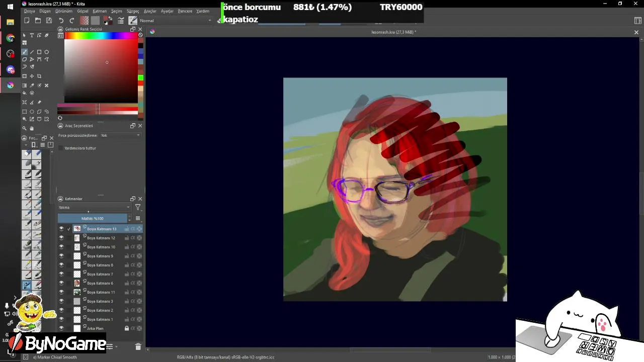Hide Arka Plan layer

coord(61,328)
